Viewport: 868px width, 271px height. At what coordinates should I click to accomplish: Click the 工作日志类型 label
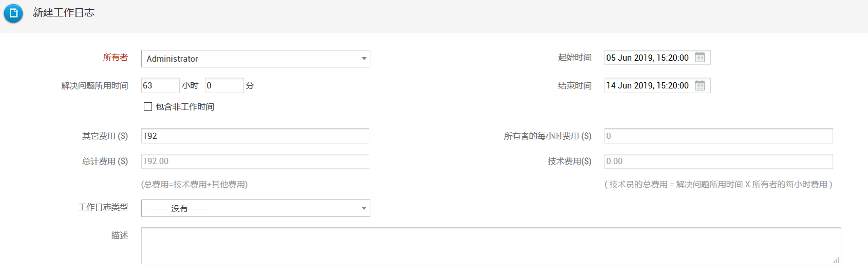103,207
